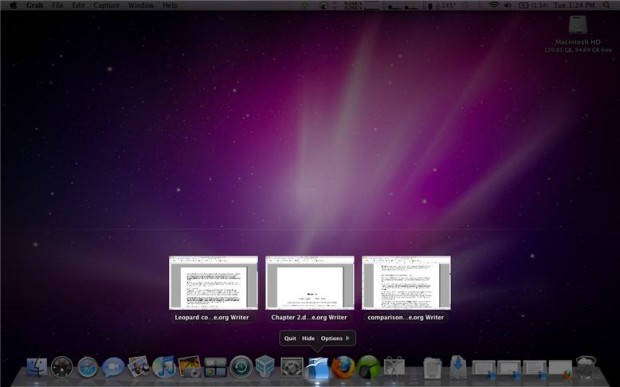Activate Spaces from the dock
Viewport: 620px width, 387px height.
click(215, 367)
